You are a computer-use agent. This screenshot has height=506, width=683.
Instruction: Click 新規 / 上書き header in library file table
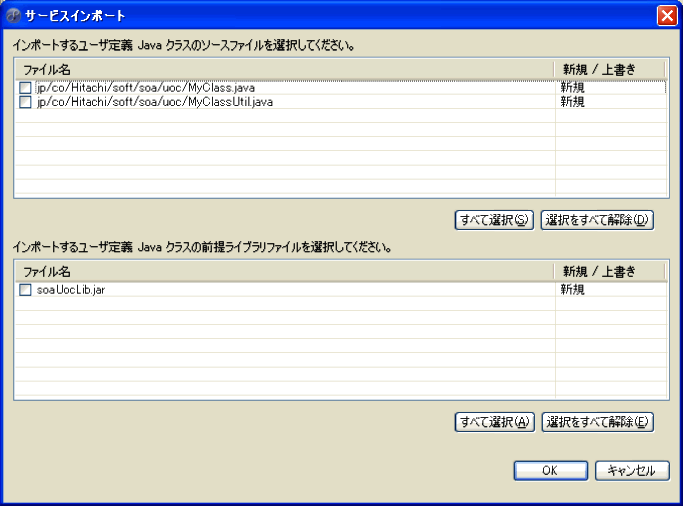coord(610,272)
